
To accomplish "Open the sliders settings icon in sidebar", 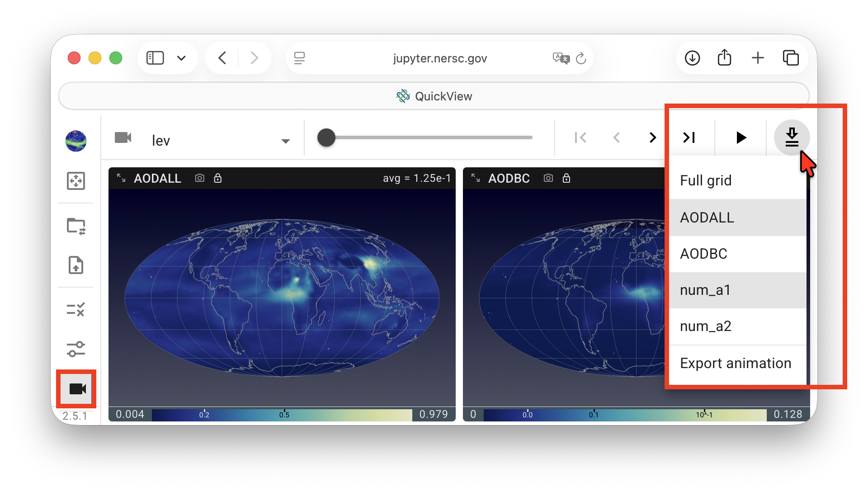I will click(76, 349).
